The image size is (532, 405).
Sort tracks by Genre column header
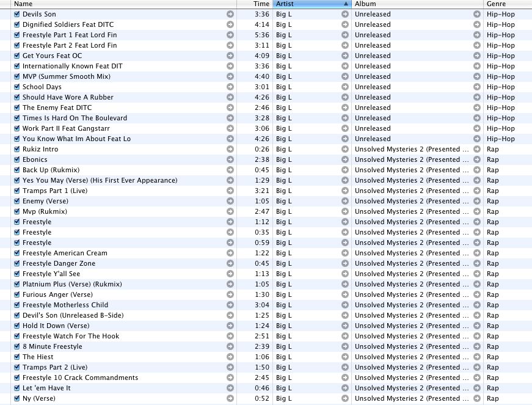508,4
